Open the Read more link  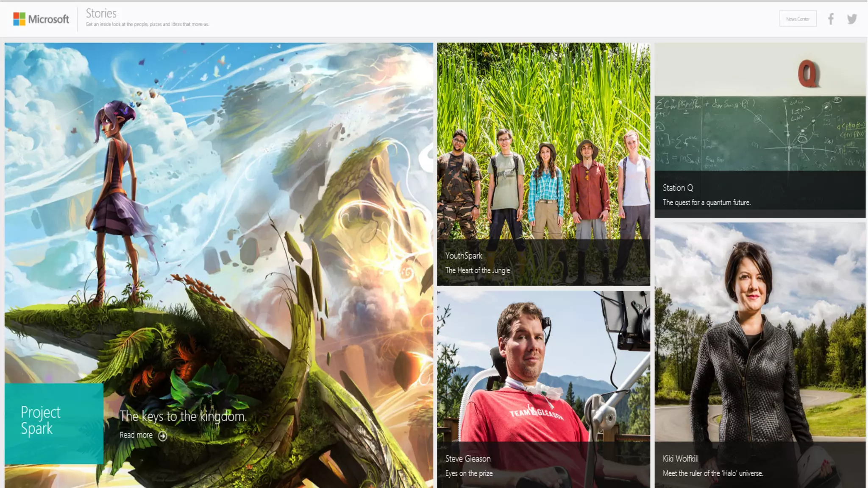click(x=136, y=435)
